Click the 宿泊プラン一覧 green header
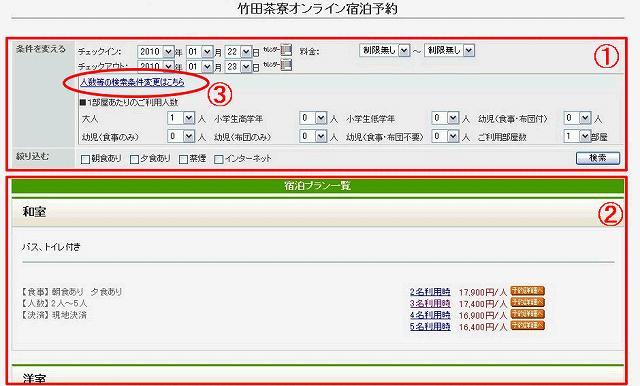 (318, 186)
